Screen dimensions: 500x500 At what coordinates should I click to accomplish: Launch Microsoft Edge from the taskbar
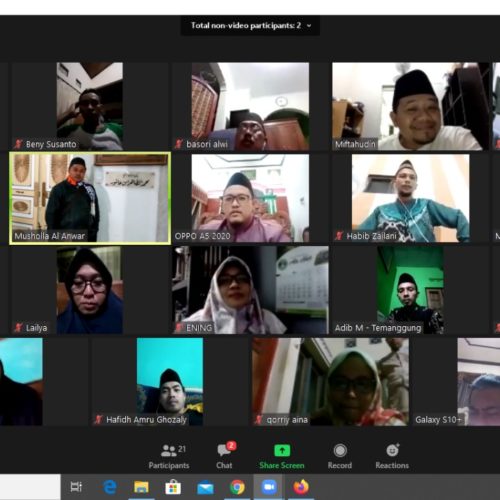109,487
